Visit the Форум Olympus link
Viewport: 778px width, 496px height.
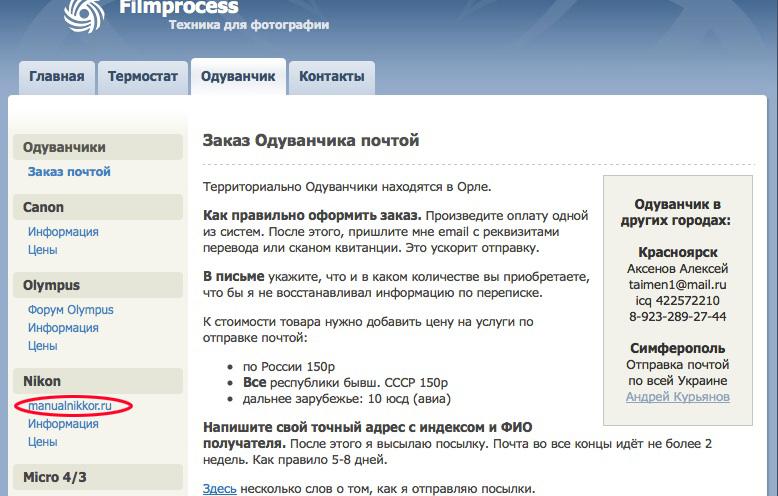(70, 310)
